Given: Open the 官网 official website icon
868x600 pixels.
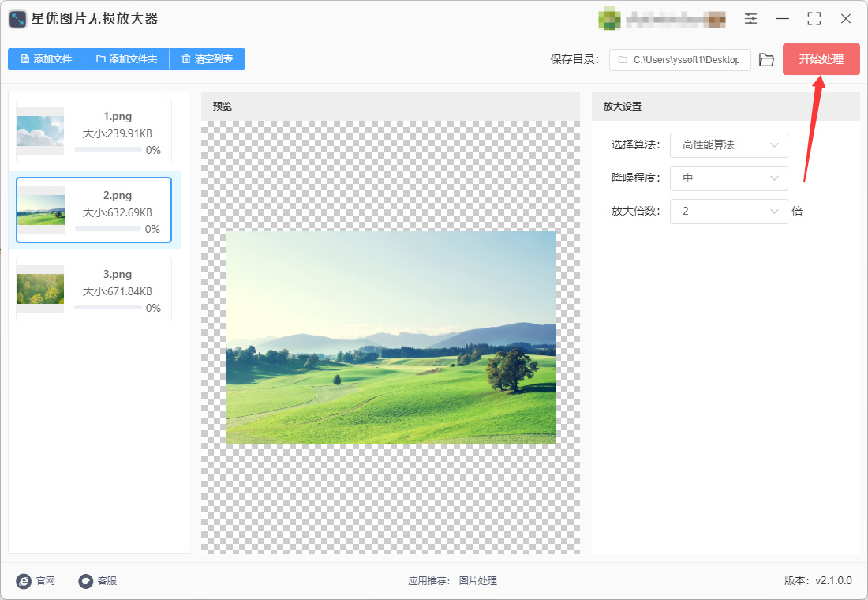Looking at the screenshot, I should pyautogui.click(x=24, y=580).
